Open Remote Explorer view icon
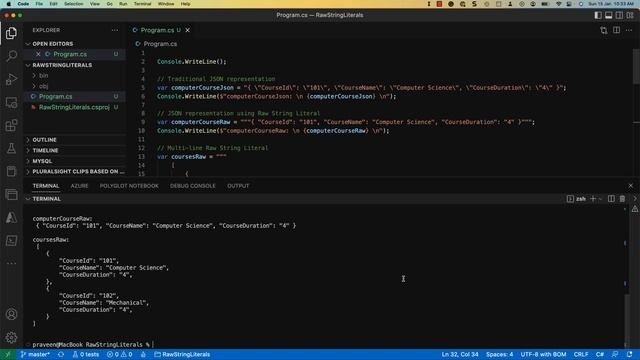Image resolution: width=640 pixels, height=360 pixels. coord(11,102)
